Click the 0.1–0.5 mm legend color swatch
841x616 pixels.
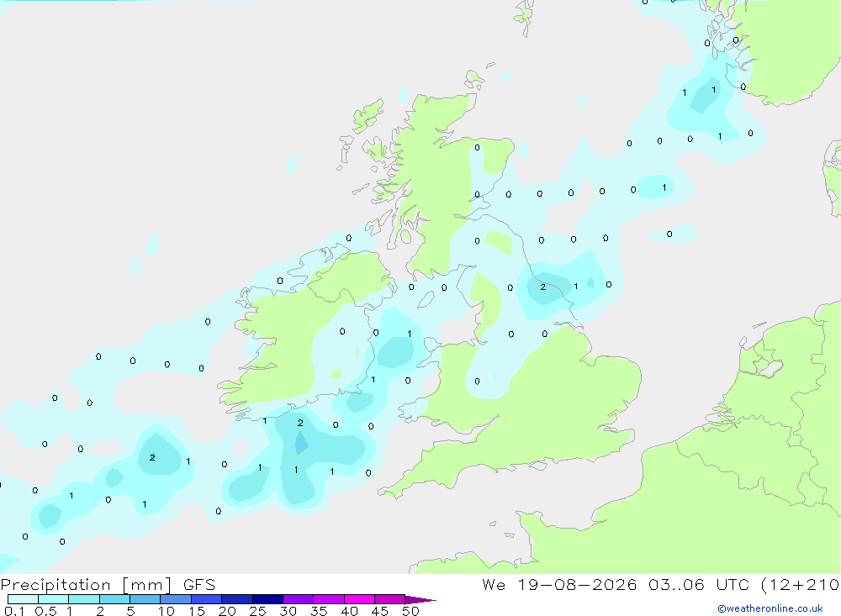tap(23, 599)
